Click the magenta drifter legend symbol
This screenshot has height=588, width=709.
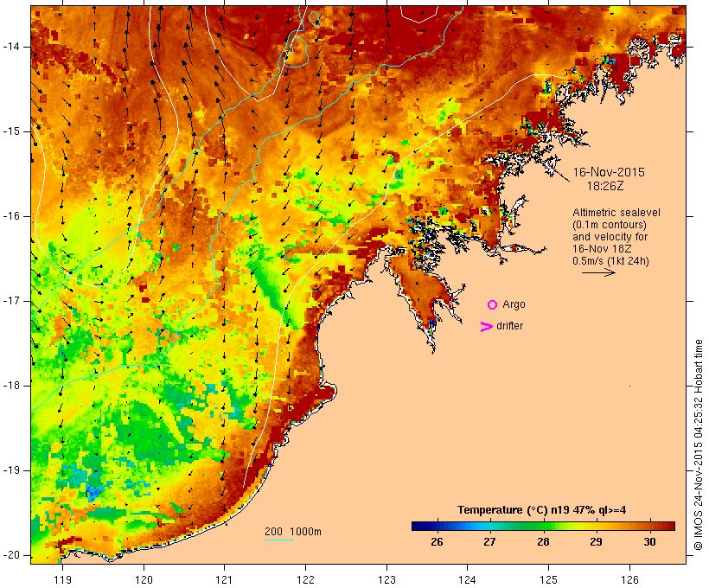[x=486, y=327]
